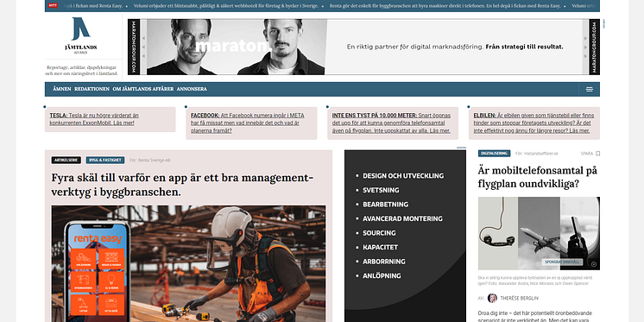Open the ANNONSERA menu item
Screen dimensions: 644x322
pyautogui.click(x=192, y=89)
